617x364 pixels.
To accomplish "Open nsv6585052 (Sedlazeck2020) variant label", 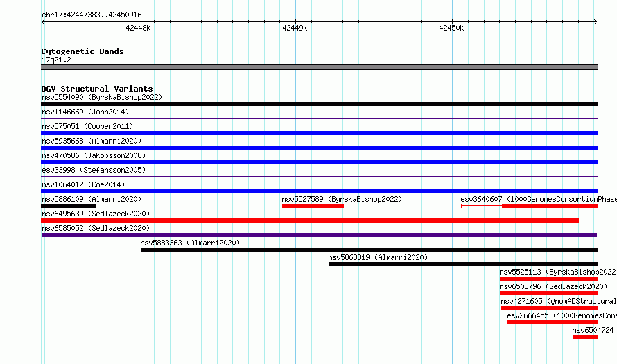I will tap(96, 228).
